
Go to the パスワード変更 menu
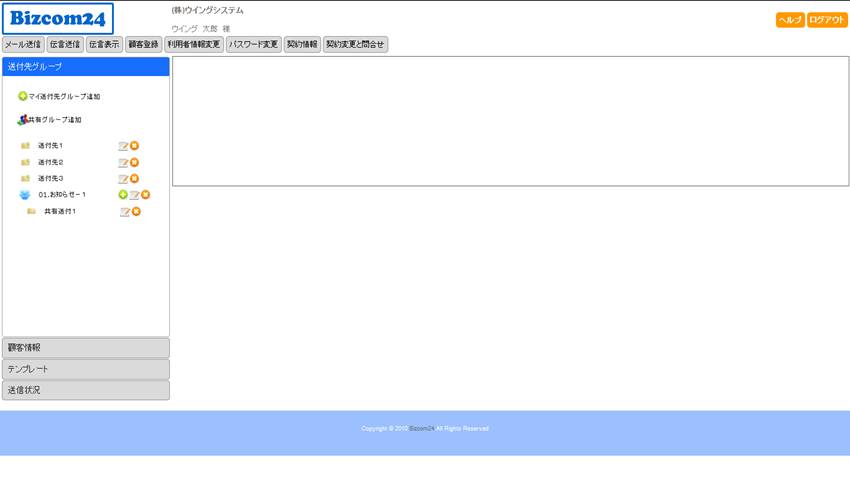click(x=253, y=45)
